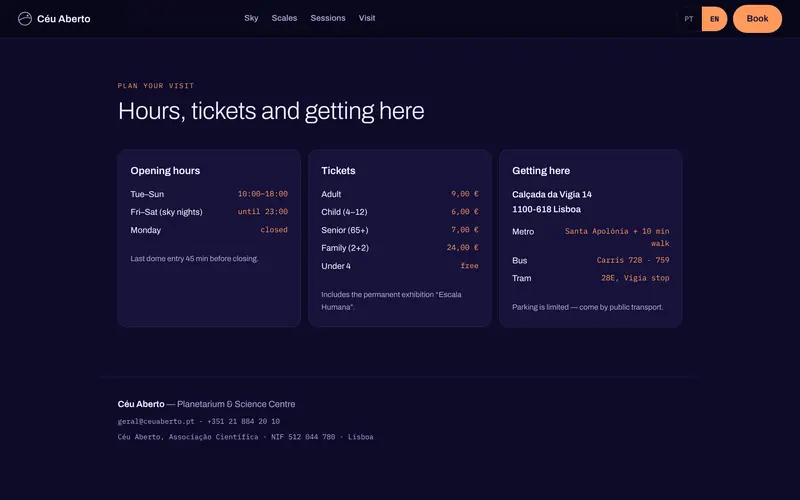Click the Adult ticket label
The width and height of the screenshot is (800, 500).
point(331,194)
